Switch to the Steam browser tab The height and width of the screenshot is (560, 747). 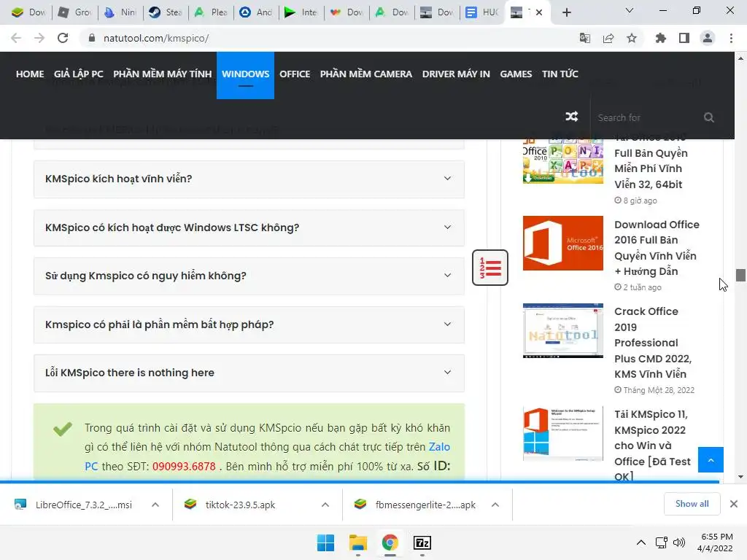click(166, 12)
